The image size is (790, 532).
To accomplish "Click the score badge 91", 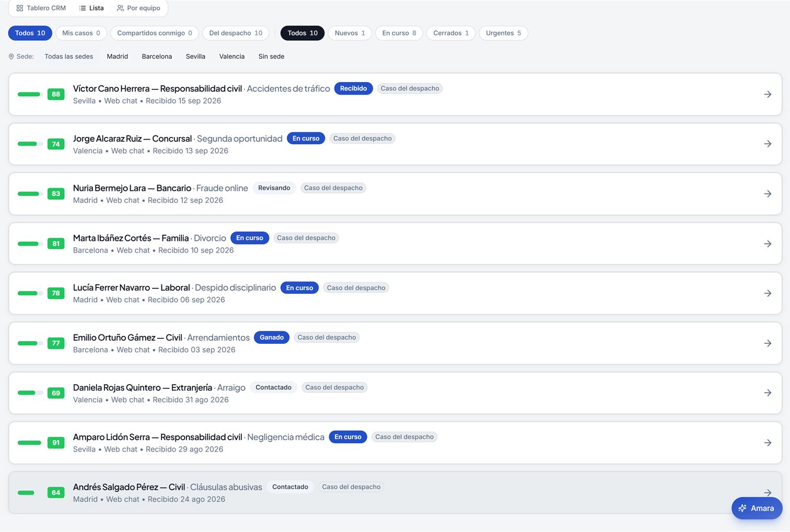I will (x=56, y=443).
